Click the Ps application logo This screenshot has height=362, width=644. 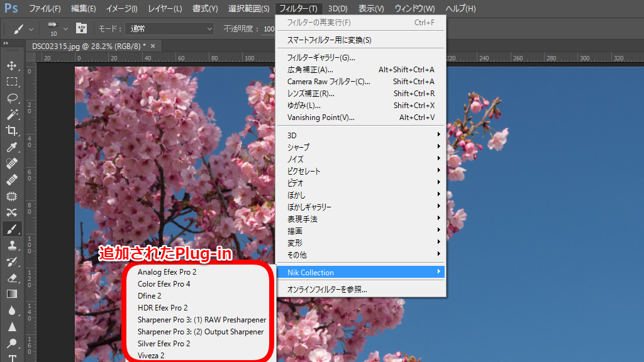[11, 8]
